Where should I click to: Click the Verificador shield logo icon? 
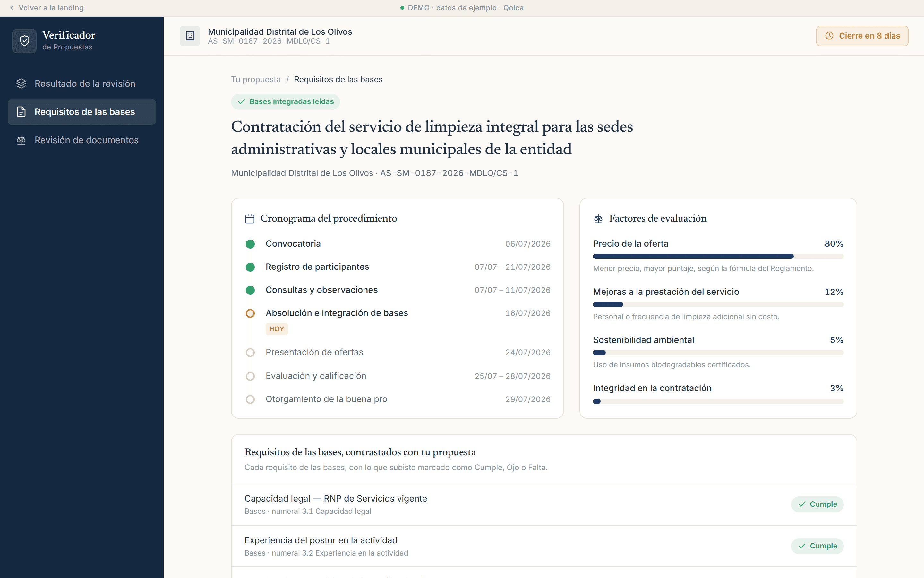(24, 41)
